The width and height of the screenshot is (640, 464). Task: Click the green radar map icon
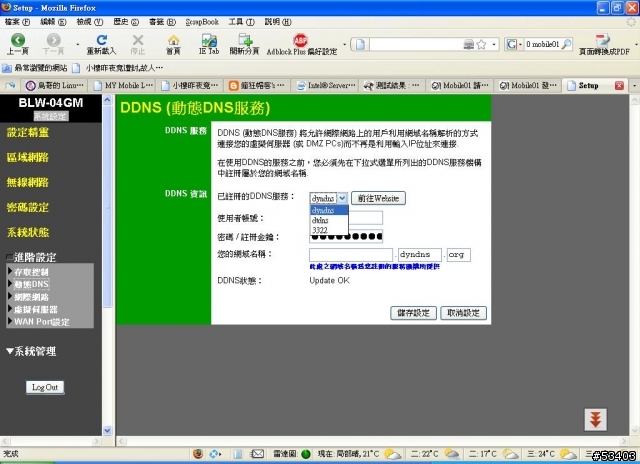tap(306, 454)
